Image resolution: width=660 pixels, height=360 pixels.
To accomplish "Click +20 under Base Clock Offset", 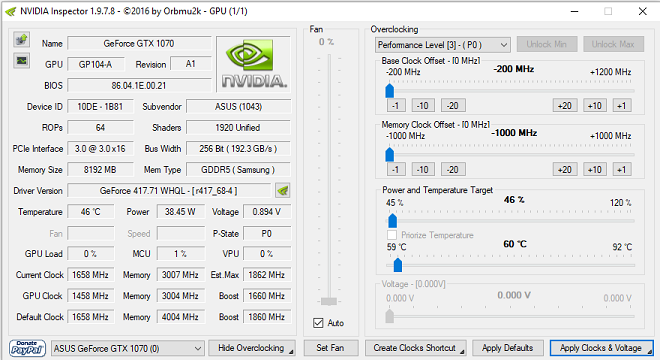I will click(x=565, y=106).
